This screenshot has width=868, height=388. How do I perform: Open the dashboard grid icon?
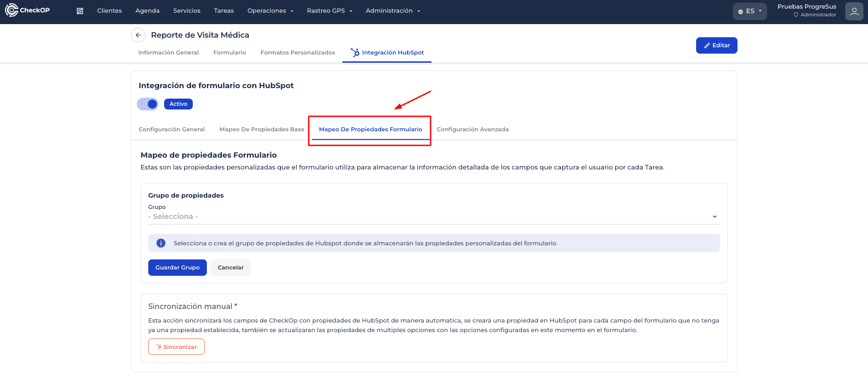80,11
